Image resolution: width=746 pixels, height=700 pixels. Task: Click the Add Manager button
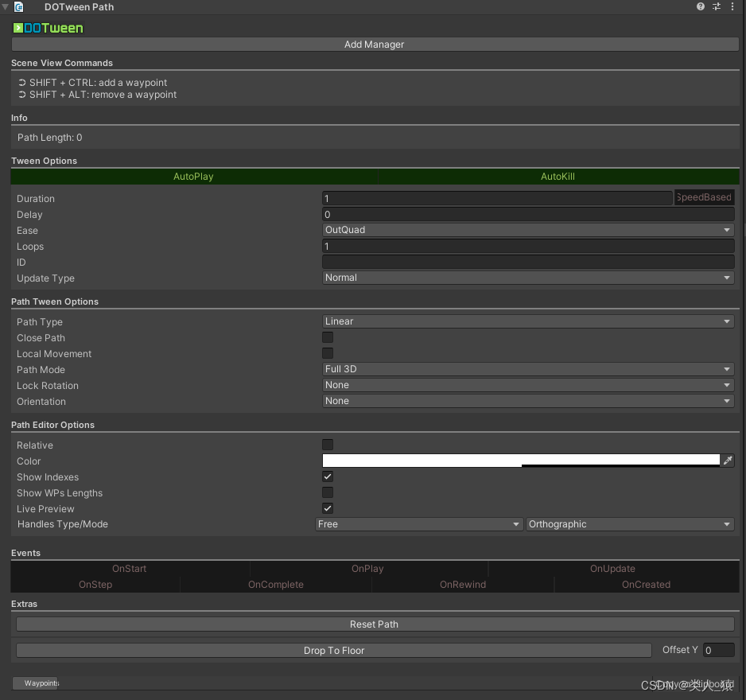(x=374, y=45)
